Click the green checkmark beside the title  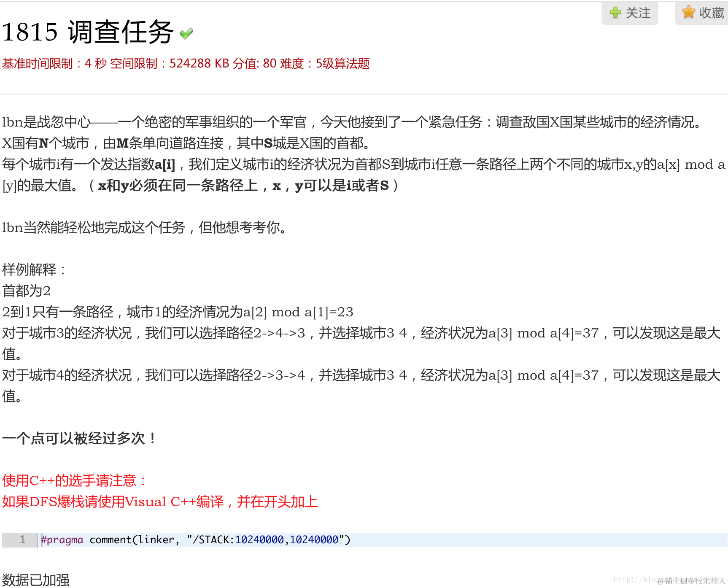[186, 33]
